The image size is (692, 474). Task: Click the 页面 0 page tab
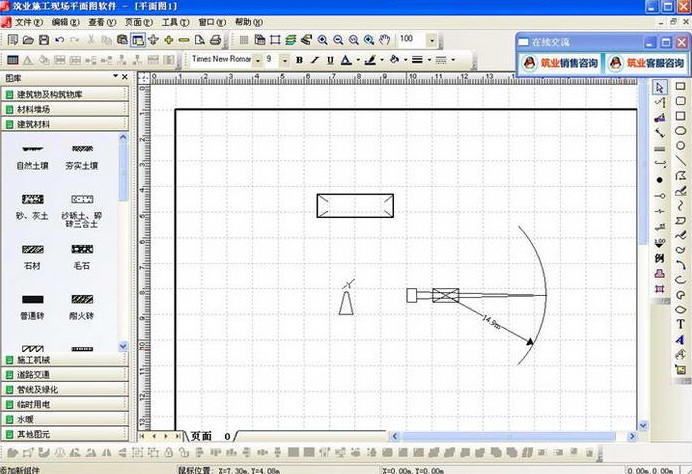pyautogui.click(x=211, y=436)
